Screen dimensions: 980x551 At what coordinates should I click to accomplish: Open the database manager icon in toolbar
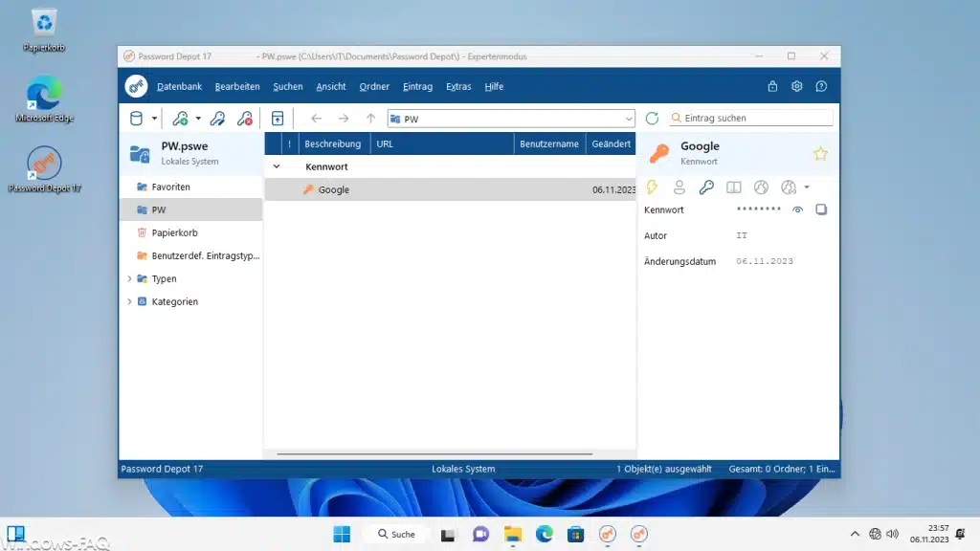pos(136,118)
